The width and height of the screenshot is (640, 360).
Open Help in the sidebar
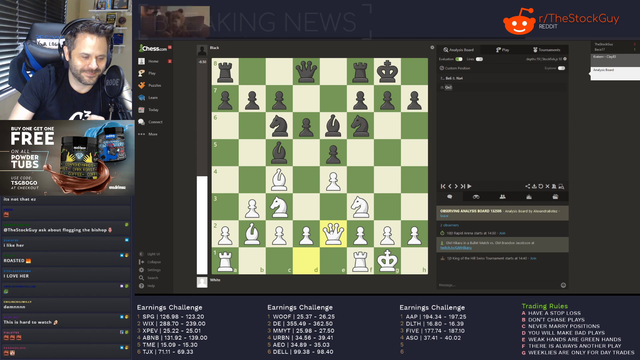tap(147, 286)
